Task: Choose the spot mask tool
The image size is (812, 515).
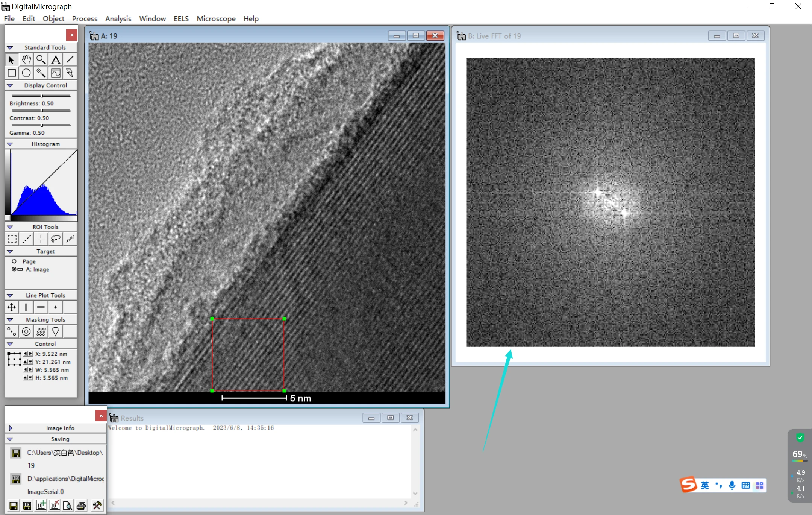Action: pos(12,331)
